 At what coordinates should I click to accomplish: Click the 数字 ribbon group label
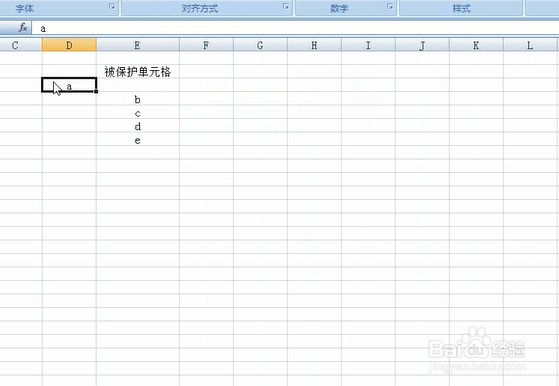tap(339, 8)
